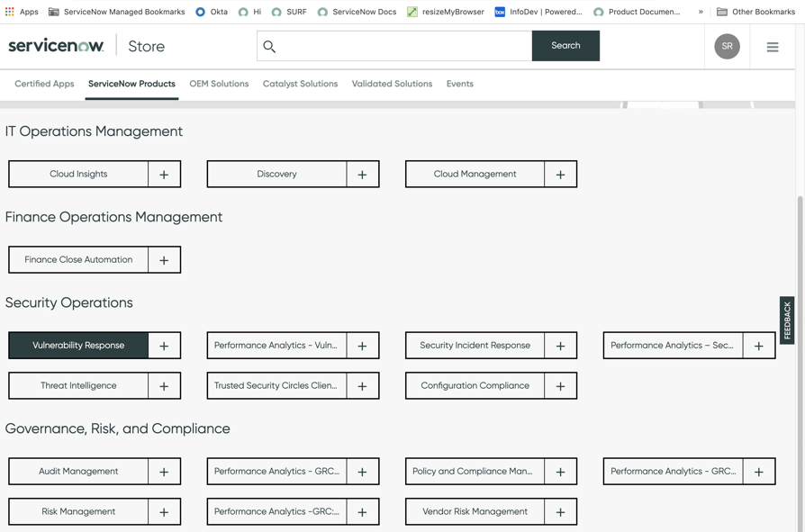Expand the plus next to Cloud Management
The image size is (805, 532).
561,175
